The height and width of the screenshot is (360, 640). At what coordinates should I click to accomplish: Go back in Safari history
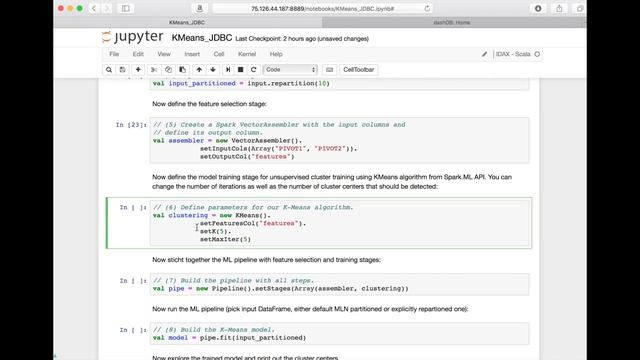[x=94, y=8]
